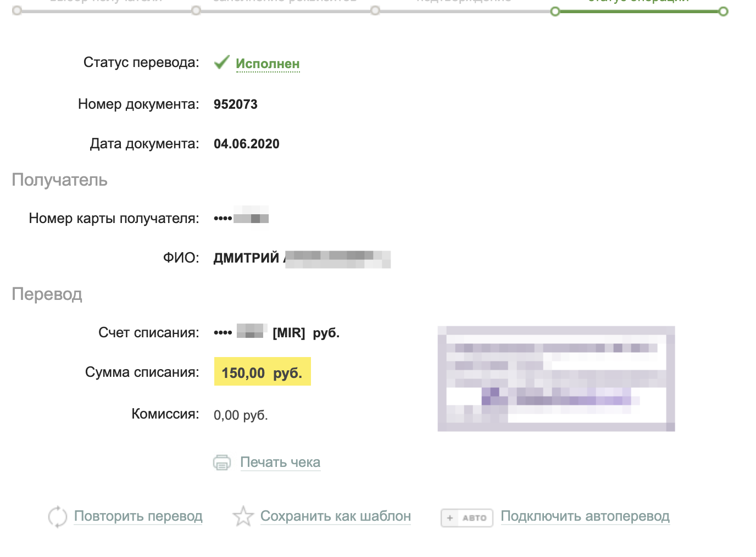Click the Перевод section heading
This screenshot has height=557, width=756.
[47, 294]
